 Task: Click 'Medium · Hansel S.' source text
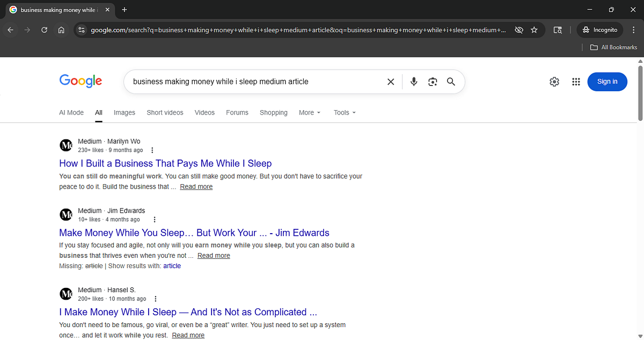click(107, 290)
